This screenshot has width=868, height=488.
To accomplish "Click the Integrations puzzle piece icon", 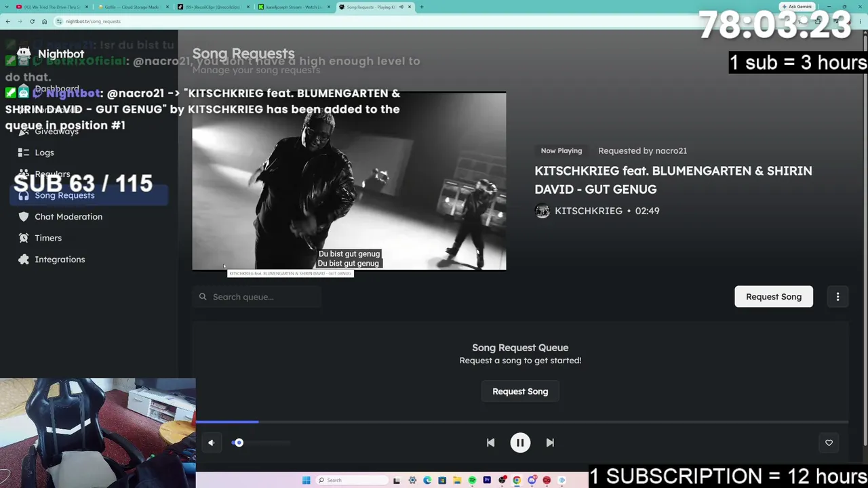I will click(24, 260).
